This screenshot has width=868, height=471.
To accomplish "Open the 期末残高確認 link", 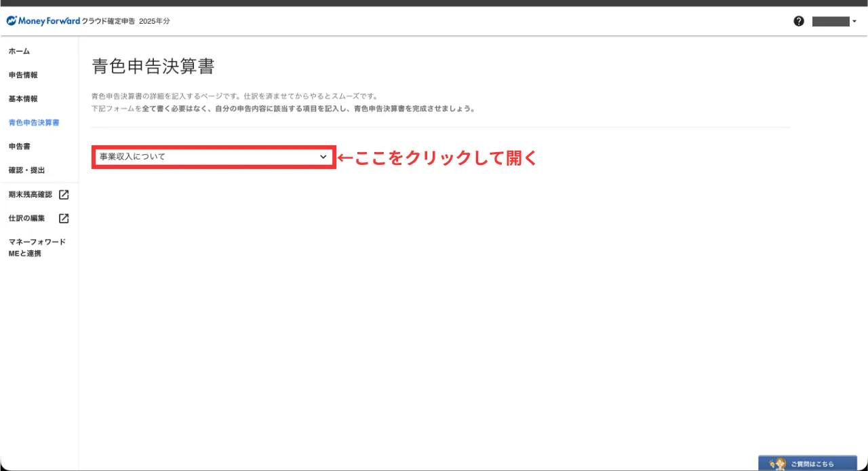I will pyautogui.click(x=30, y=195).
